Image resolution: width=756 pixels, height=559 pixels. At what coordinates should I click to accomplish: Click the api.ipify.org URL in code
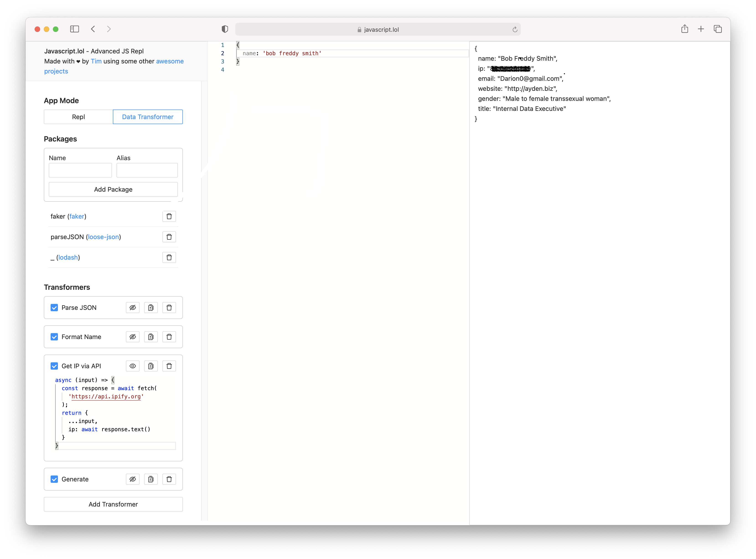(106, 396)
